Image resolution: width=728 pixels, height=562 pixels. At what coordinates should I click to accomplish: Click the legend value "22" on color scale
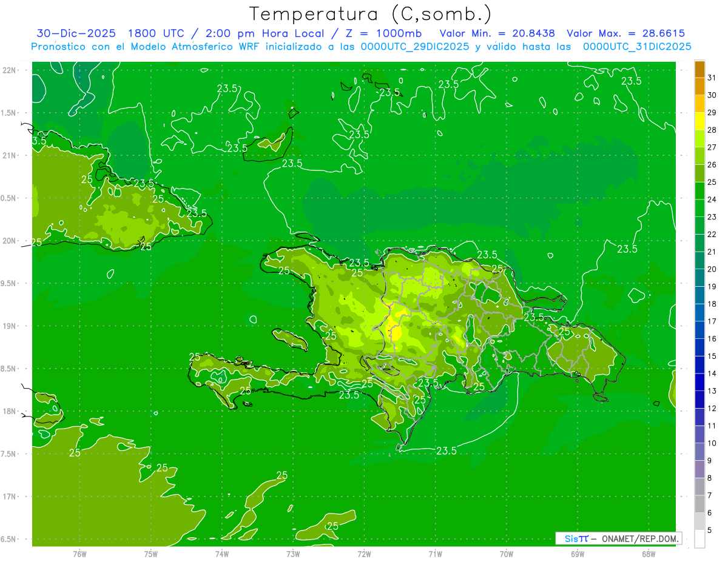(712, 234)
